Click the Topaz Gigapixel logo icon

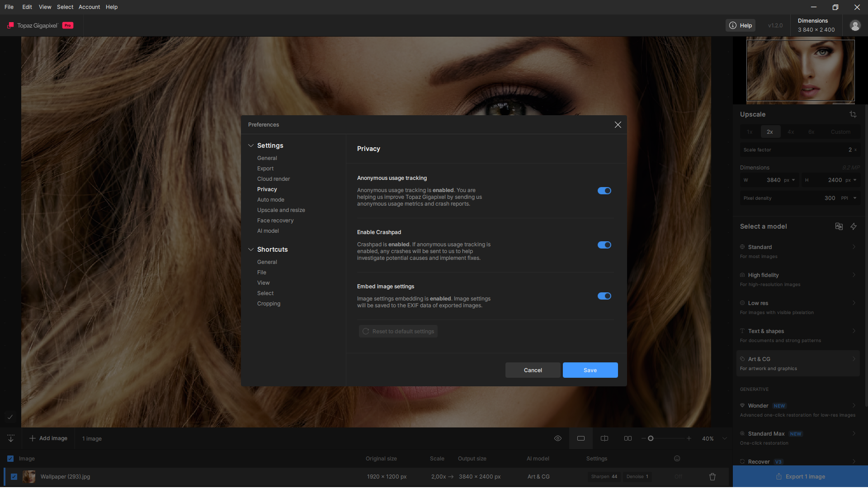point(10,26)
